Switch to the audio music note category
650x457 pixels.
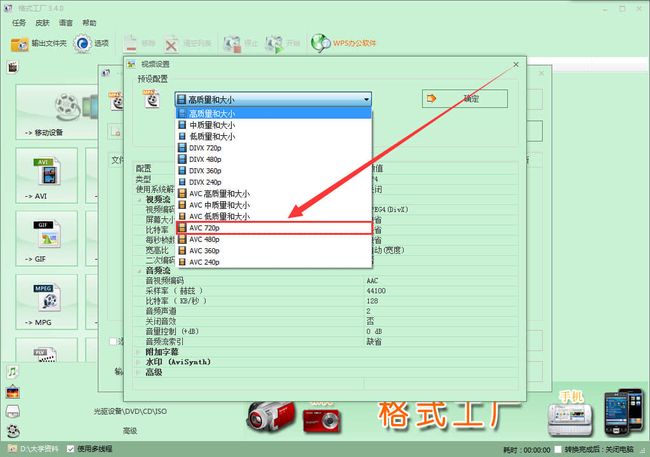[12, 372]
